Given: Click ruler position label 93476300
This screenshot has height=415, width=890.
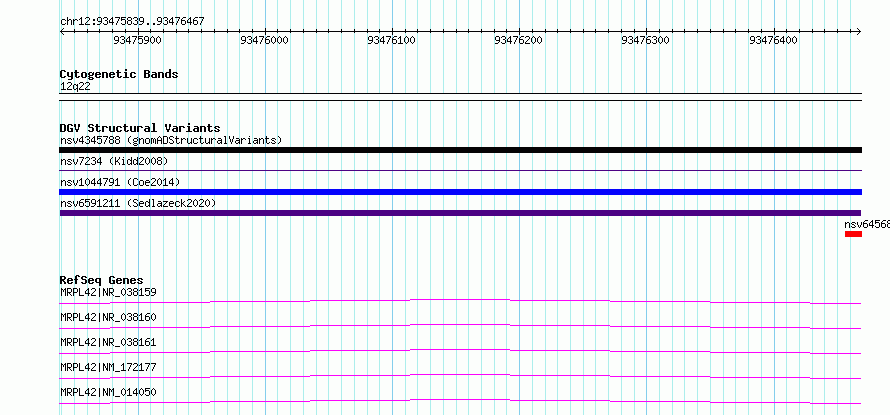Looking at the screenshot, I should [646, 40].
